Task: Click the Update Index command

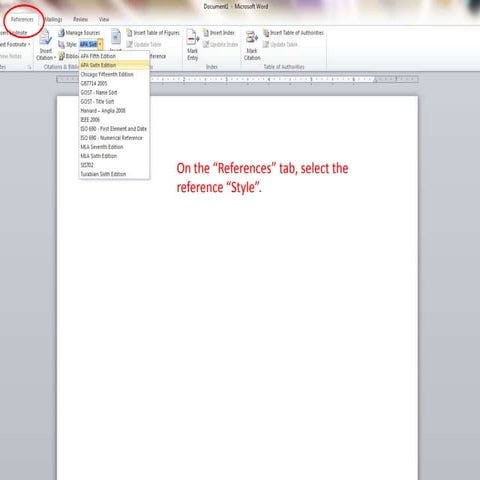Action: click(220, 44)
